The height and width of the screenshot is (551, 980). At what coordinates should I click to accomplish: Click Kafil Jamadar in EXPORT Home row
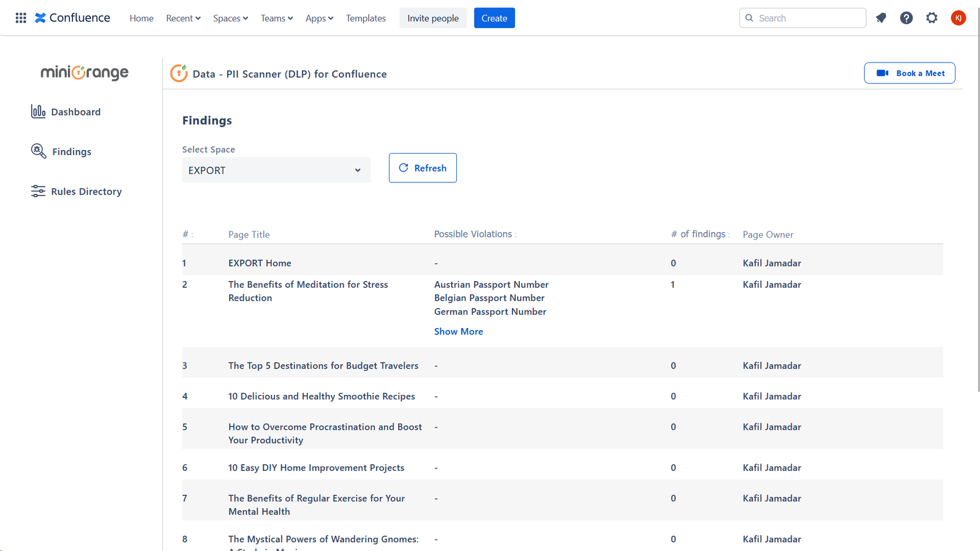(772, 263)
